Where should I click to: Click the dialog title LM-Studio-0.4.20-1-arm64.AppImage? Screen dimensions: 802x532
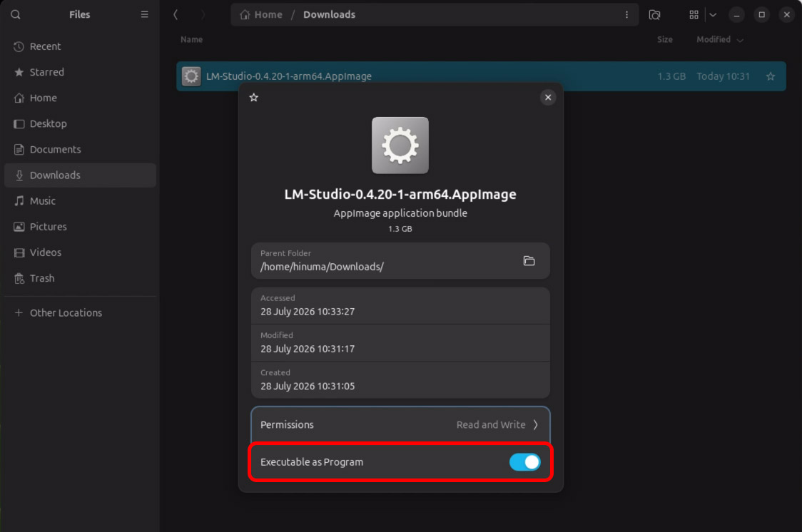click(x=400, y=195)
